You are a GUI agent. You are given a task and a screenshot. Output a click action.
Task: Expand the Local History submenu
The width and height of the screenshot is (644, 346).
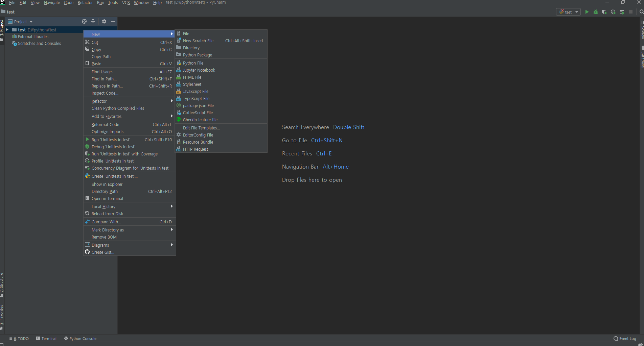click(130, 206)
